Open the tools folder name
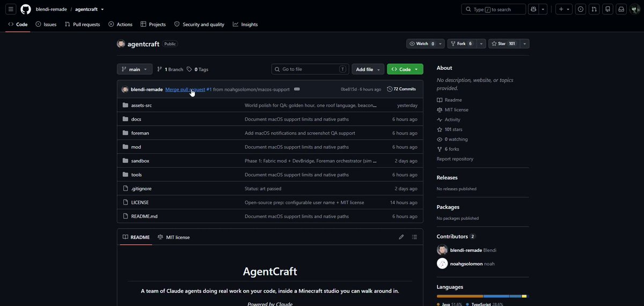Screen dimensions: 644x306 (136, 175)
